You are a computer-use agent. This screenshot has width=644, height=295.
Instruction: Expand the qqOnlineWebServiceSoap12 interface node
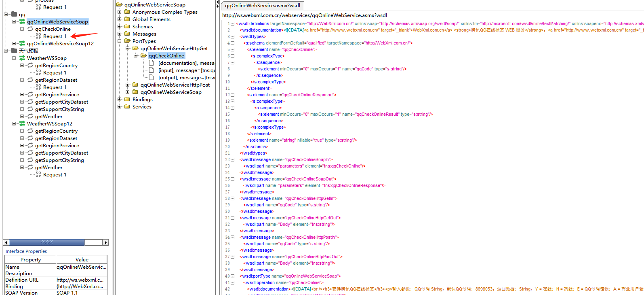pos(14,43)
